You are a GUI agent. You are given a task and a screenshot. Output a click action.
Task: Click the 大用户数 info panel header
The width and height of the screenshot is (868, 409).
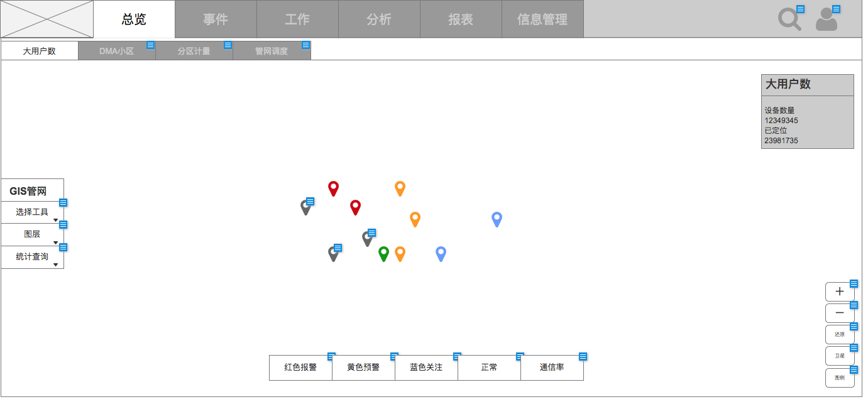(807, 85)
